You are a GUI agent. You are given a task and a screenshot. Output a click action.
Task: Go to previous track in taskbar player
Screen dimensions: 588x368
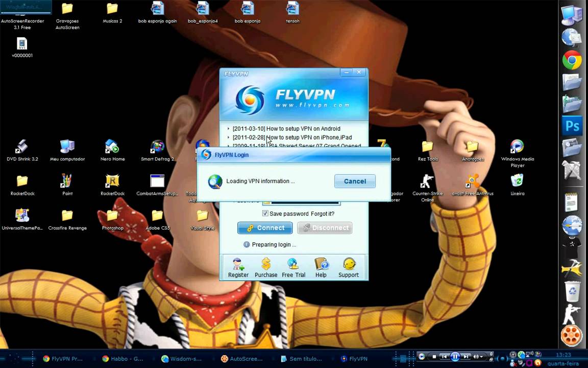click(444, 357)
